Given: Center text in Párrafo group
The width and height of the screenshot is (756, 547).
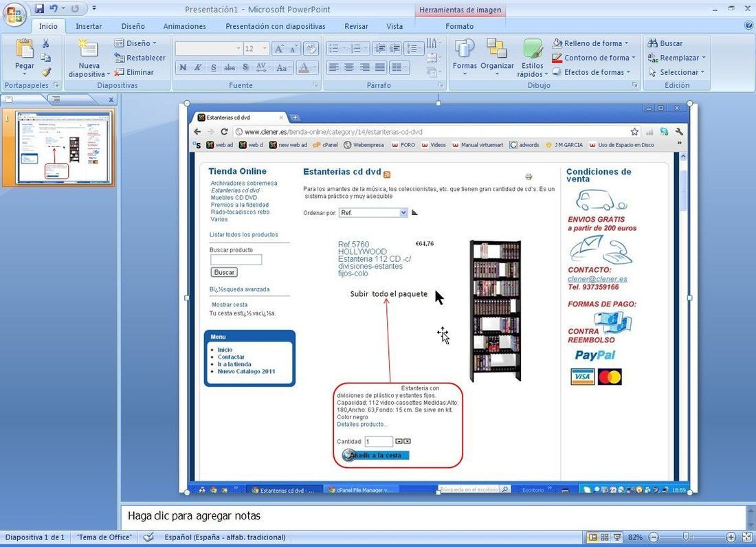Looking at the screenshot, I should [349, 67].
